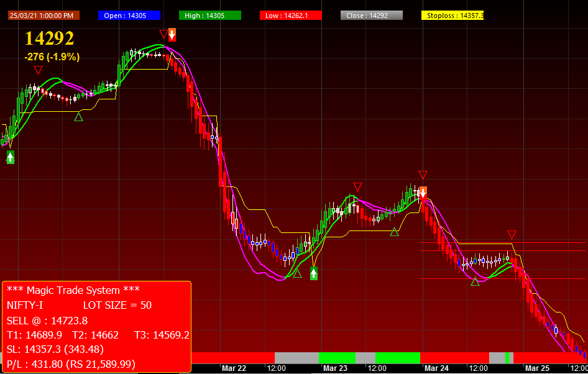This screenshot has height=374, width=588.
Task: Click the "Open : 14305" label
Action: (x=129, y=15)
